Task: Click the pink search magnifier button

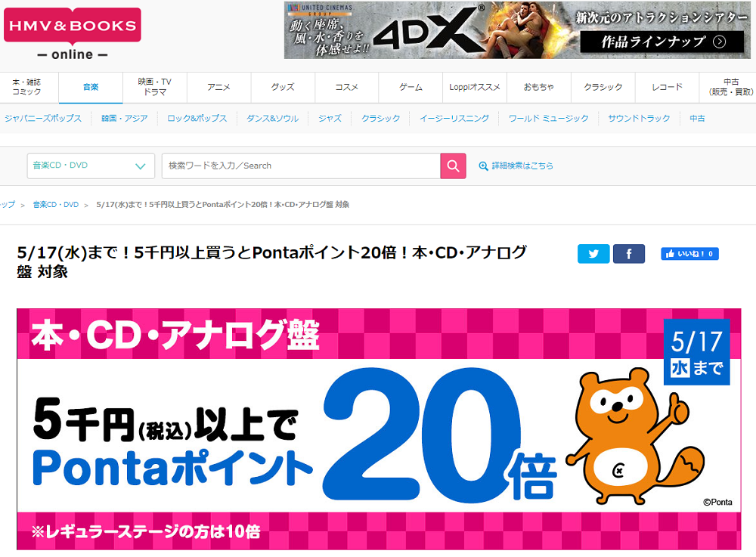Action: (x=453, y=166)
